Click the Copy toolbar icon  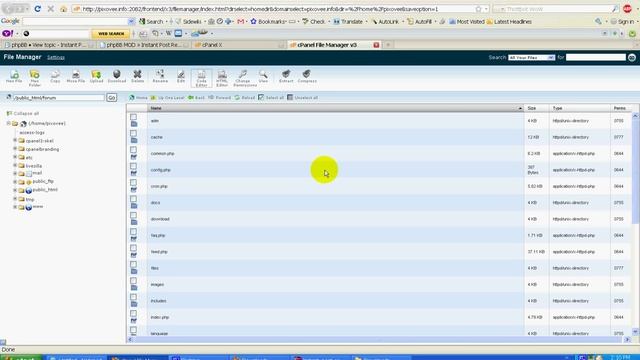pyautogui.click(x=55, y=76)
